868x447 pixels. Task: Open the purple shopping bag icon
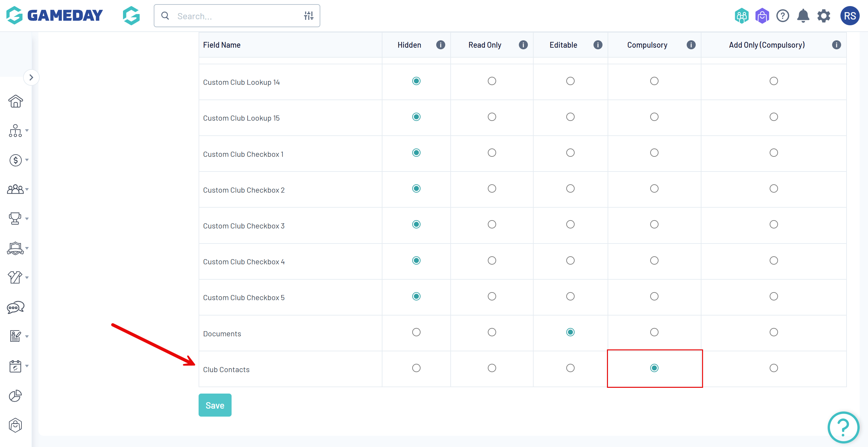[x=762, y=16]
